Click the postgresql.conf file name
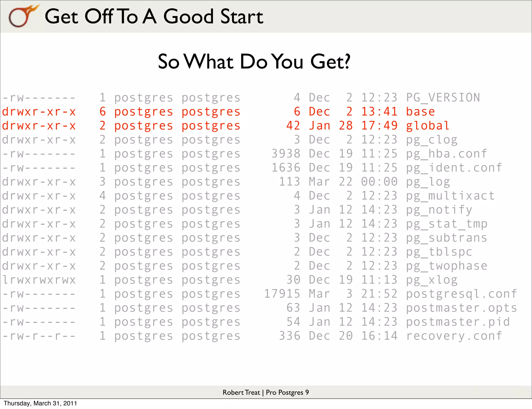Image resolution: width=532 pixels, height=409 pixels. click(462, 294)
